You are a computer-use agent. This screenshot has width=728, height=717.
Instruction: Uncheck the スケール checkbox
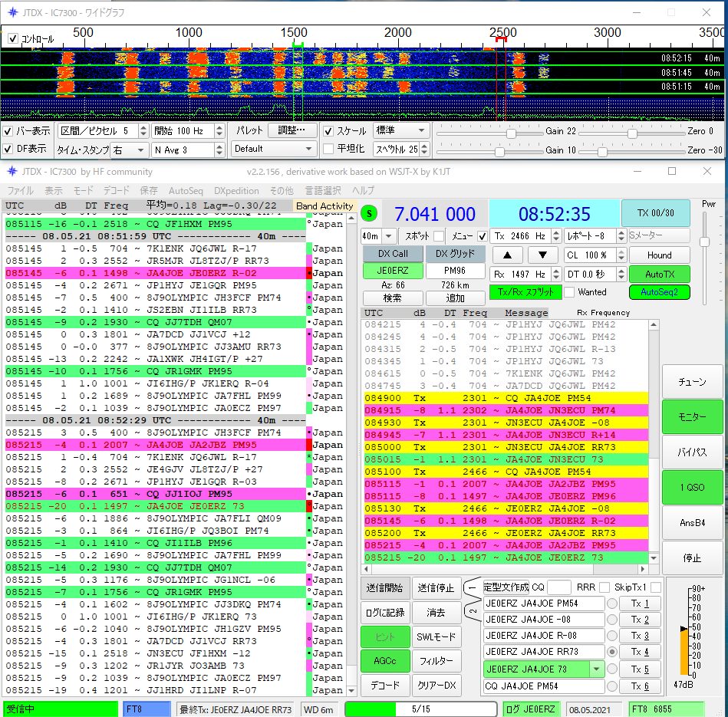tap(329, 131)
